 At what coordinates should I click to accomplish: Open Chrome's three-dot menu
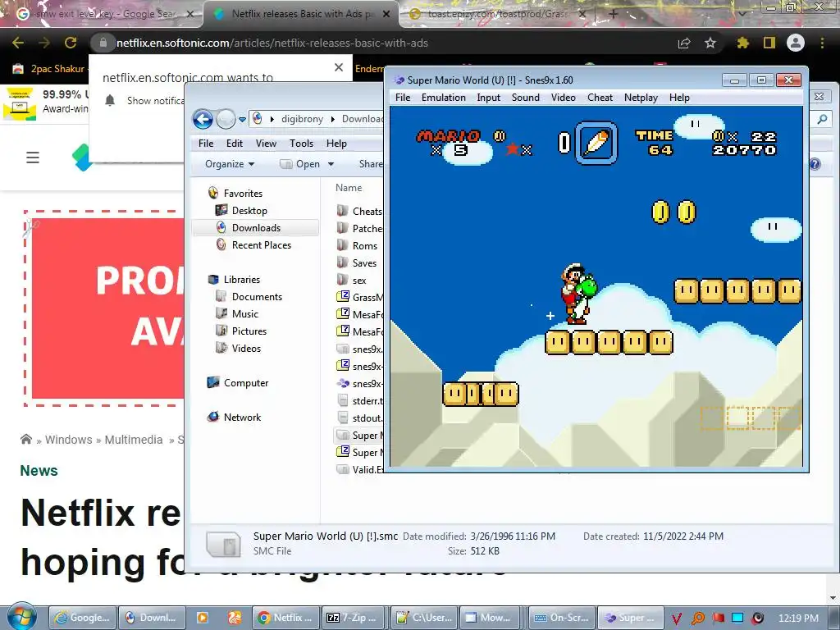coord(822,43)
